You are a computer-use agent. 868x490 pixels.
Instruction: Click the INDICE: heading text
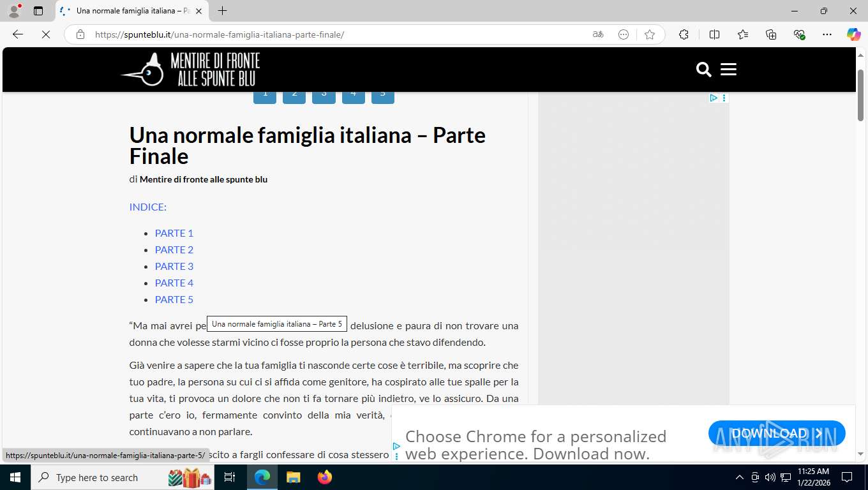point(148,207)
